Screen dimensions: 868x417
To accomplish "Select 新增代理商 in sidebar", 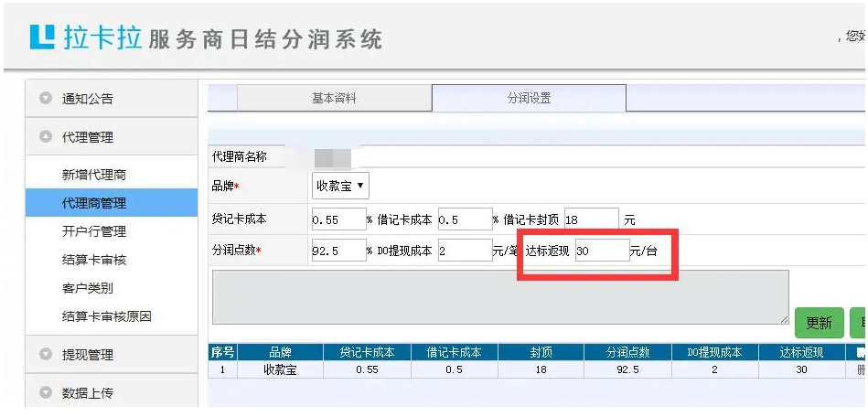I will (94, 175).
